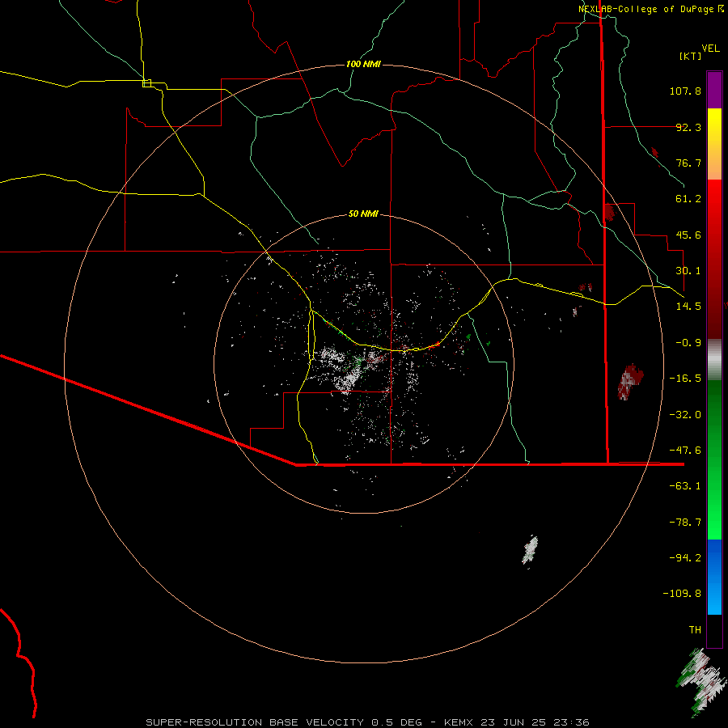Click the TH legend label

[x=695, y=630]
